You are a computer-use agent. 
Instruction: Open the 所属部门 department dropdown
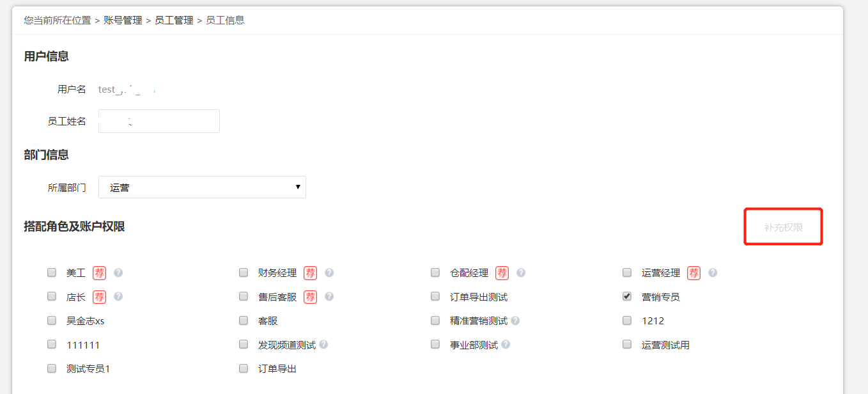pos(202,187)
